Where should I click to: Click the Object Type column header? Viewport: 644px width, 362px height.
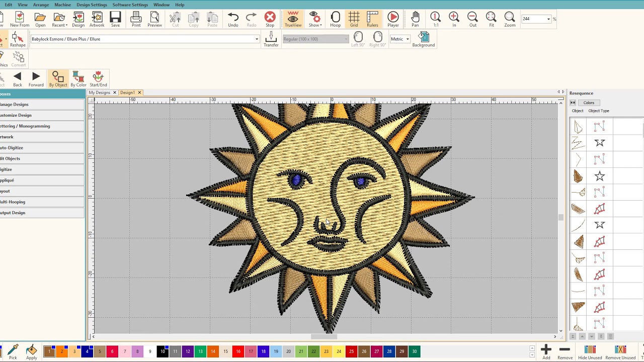point(599,111)
